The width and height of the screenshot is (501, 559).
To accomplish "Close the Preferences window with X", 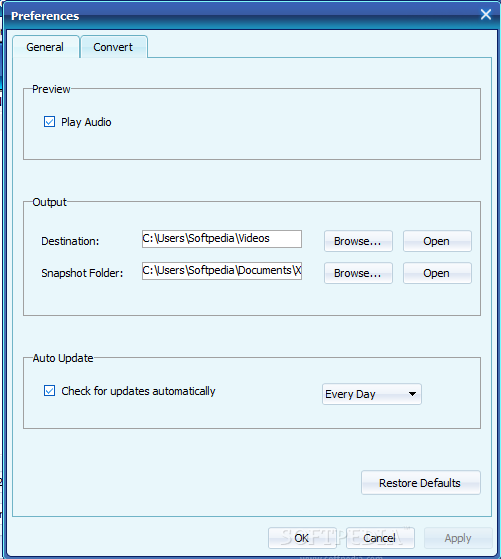I will [486, 15].
